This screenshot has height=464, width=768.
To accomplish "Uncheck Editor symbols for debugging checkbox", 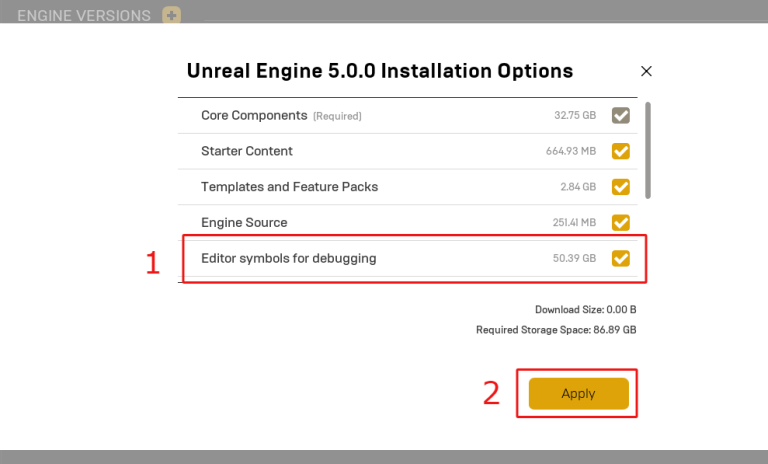I will (x=621, y=258).
